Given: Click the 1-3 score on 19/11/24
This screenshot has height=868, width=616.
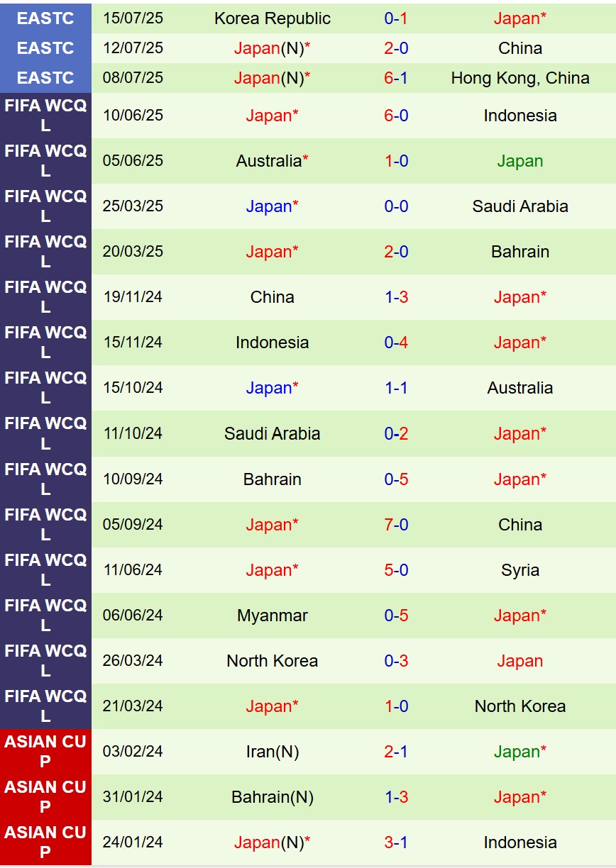Looking at the screenshot, I should [396, 297].
